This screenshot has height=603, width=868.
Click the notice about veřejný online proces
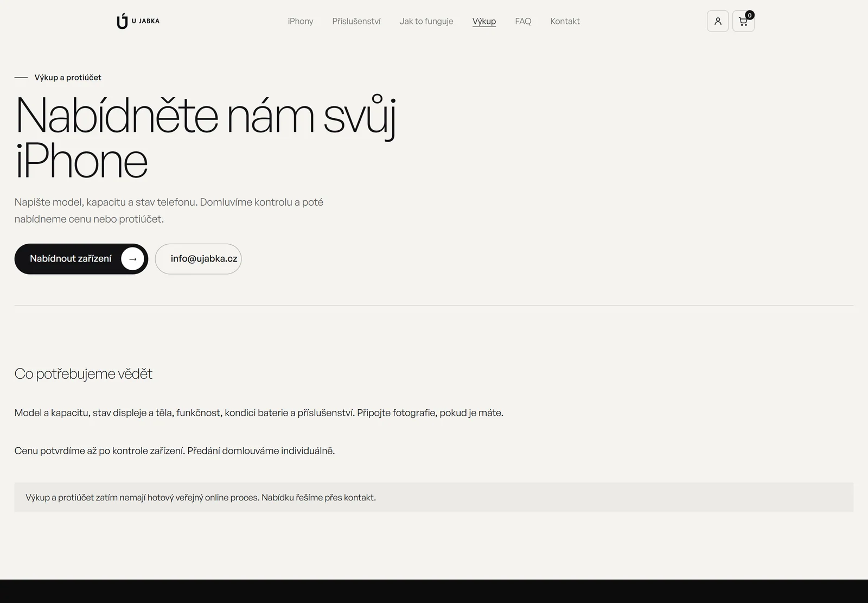point(434,497)
